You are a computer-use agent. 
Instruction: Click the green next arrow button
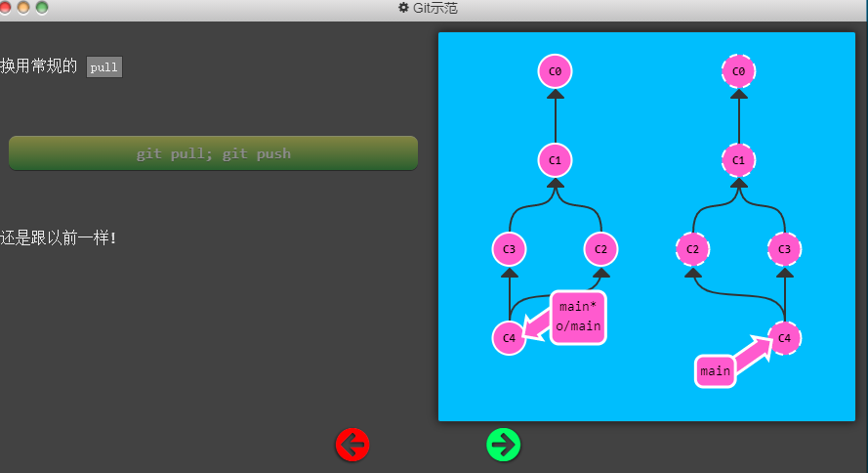[503, 445]
